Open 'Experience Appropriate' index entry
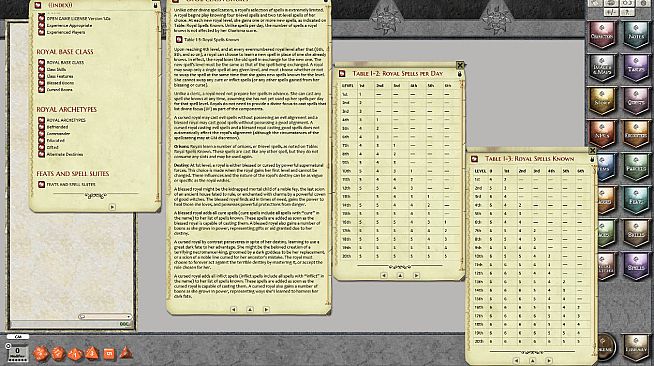The image size is (654, 366). pyautogui.click(x=69, y=25)
